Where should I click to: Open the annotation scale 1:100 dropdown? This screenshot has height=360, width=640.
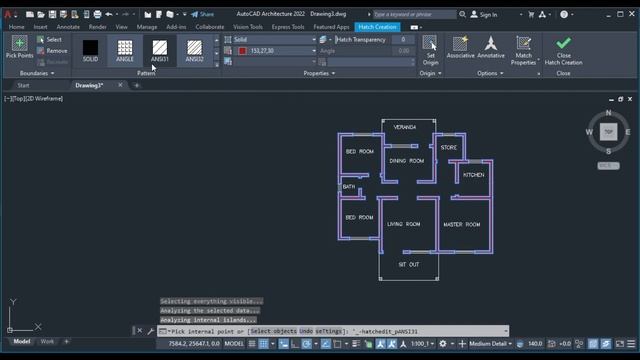pos(422,344)
